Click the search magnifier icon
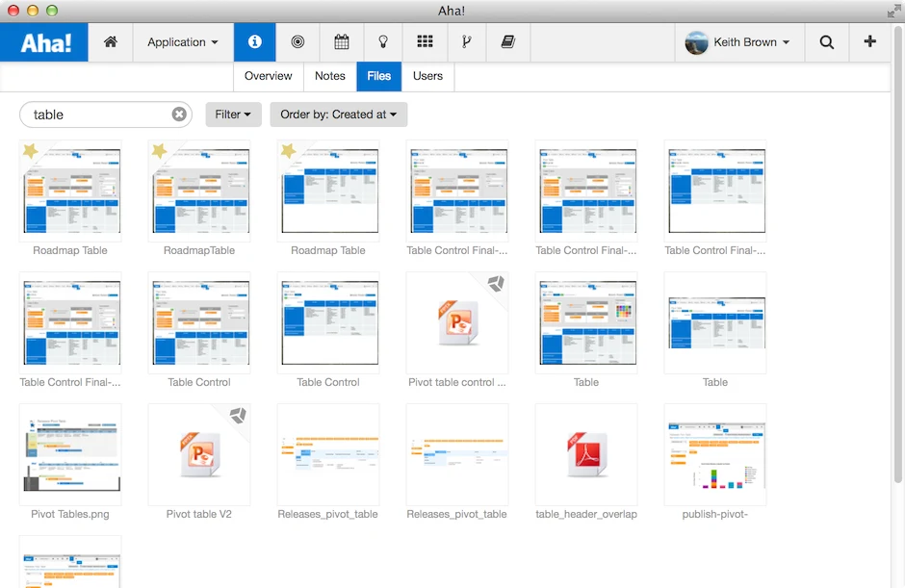This screenshot has width=905, height=588. tap(826, 42)
